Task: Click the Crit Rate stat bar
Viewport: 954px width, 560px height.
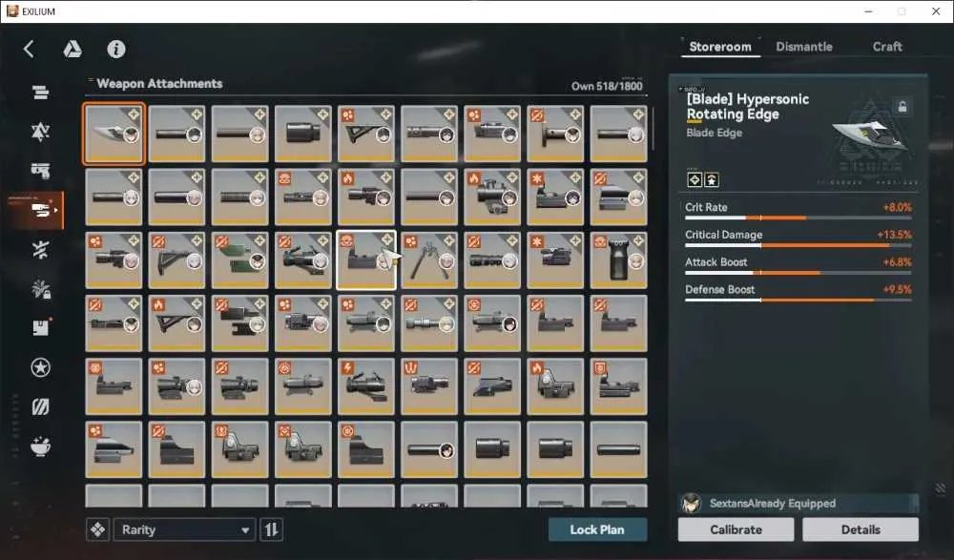Action: click(x=798, y=218)
